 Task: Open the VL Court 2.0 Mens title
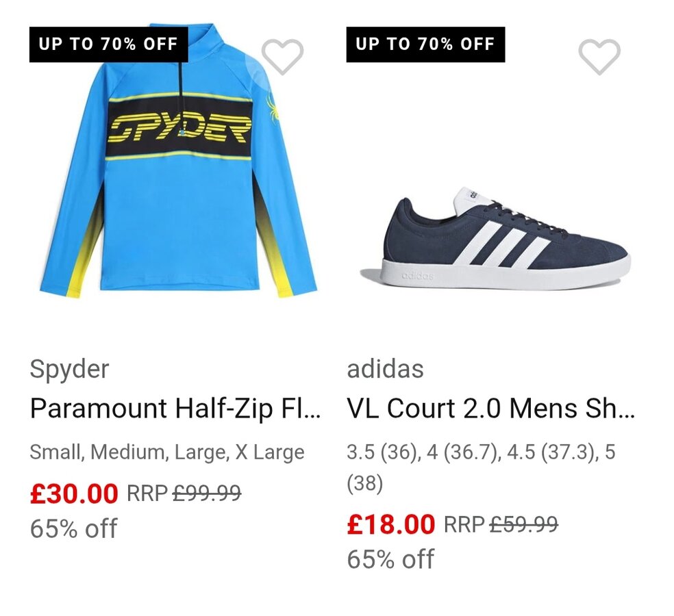coord(491,409)
